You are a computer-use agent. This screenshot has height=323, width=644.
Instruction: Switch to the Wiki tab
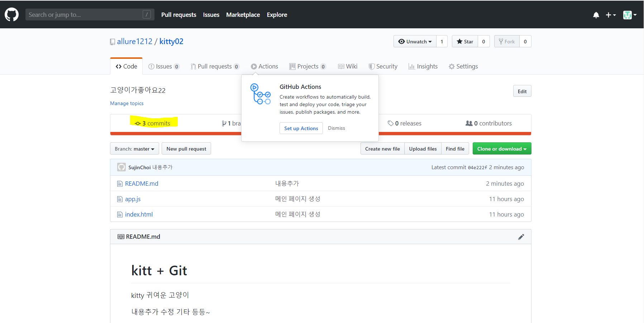coord(348,66)
